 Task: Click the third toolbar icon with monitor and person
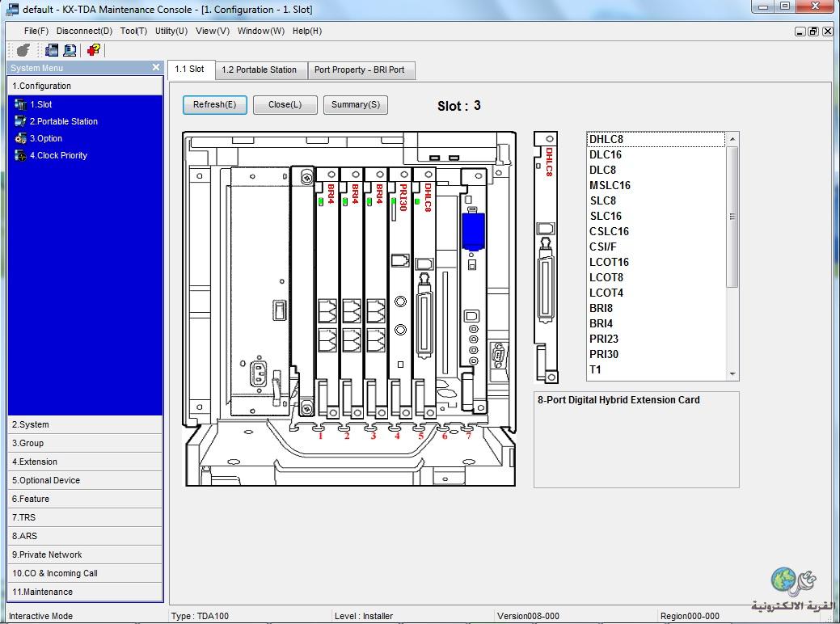pyautogui.click(x=70, y=50)
